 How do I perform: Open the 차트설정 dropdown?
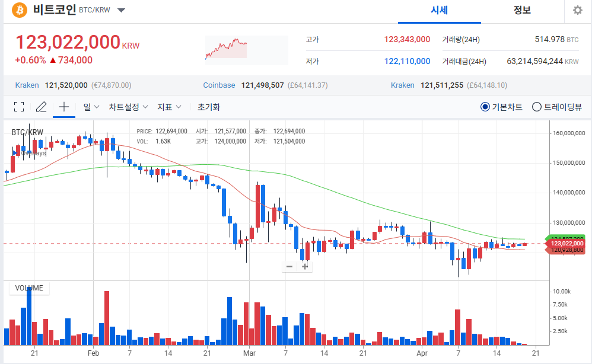tap(128, 107)
